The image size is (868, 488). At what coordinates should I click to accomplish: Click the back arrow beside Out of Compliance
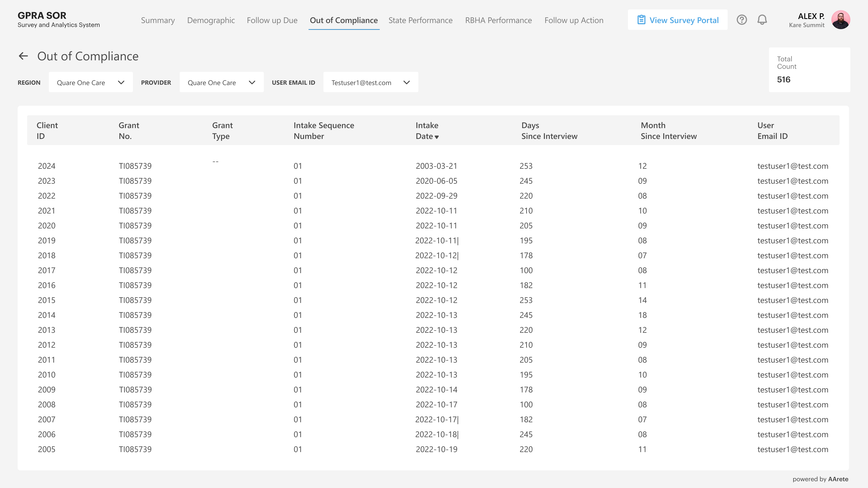click(23, 56)
